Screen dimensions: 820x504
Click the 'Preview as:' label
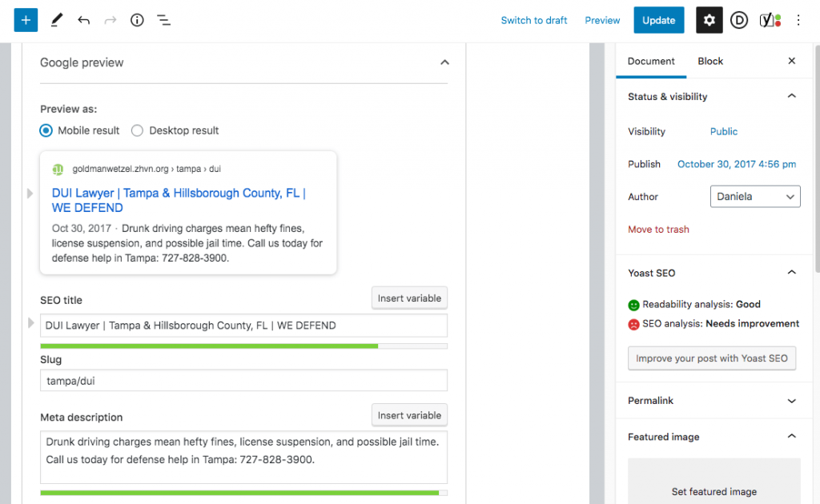click(x=69, y=109)
